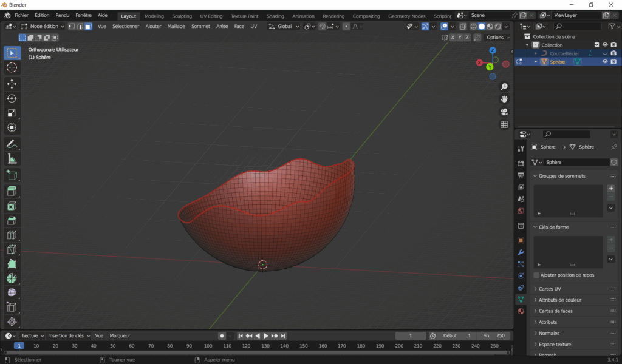Add a vertex group with plus button
622x364 pixels.
tap(611, 189)
